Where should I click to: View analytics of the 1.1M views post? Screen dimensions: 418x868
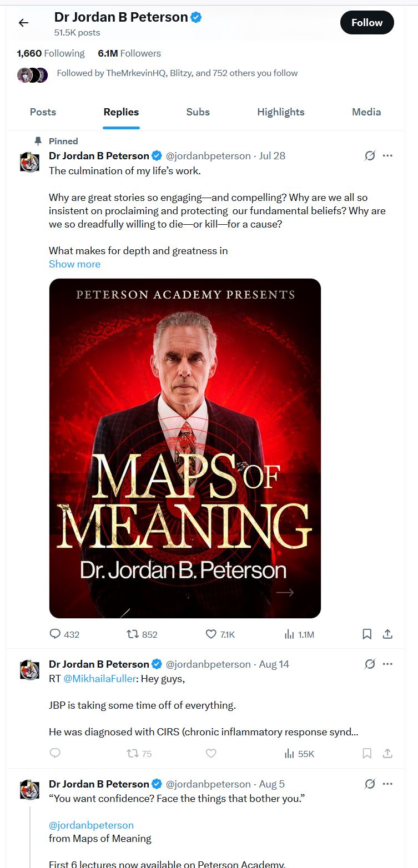(289, 634)
